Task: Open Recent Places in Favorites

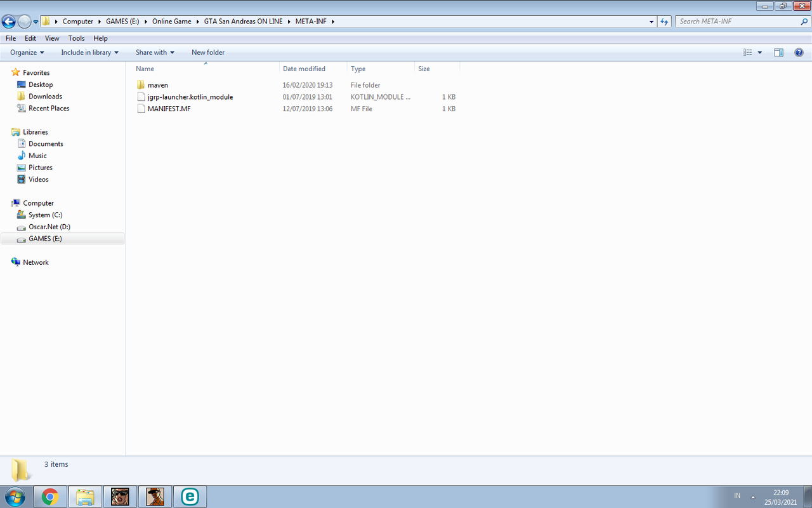Action: [49, 108]
